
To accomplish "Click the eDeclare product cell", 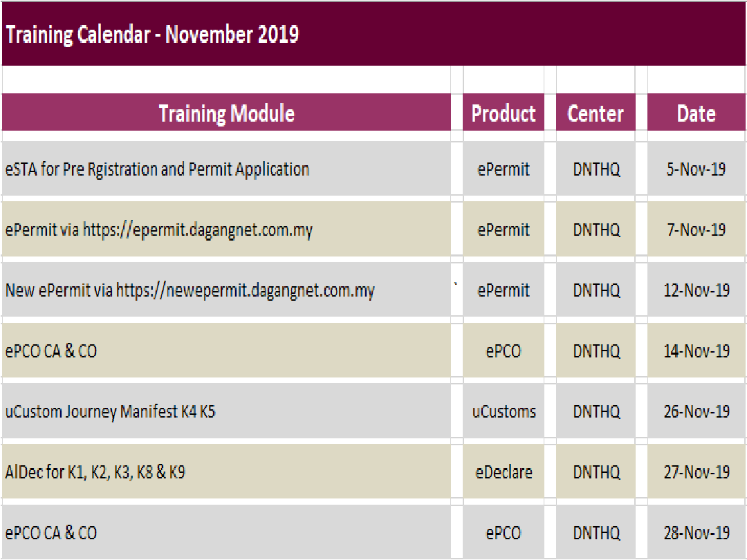I will [x=503, y=472].
